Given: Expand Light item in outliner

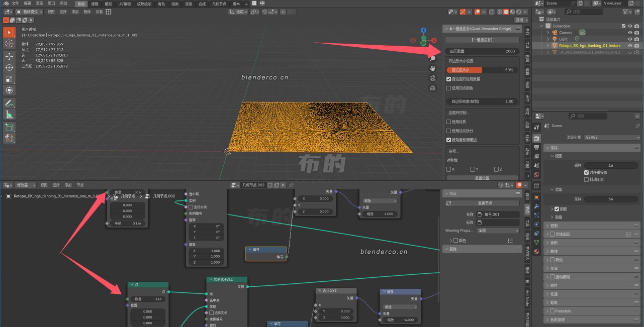Looking at the screenshot, I should tap(548, 39).
